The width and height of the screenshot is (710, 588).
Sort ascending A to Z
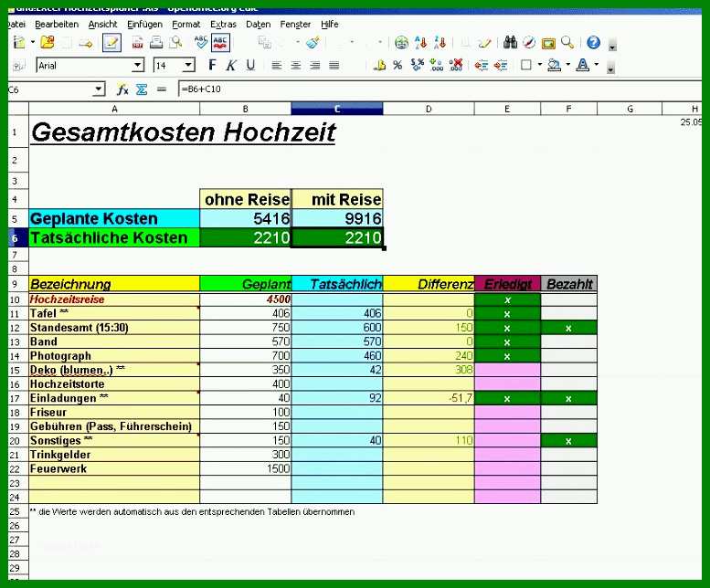point(420,43)
